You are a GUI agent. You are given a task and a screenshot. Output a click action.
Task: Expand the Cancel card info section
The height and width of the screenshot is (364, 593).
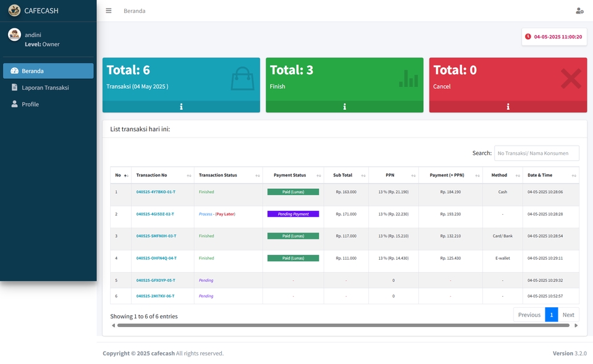pos(507,107)
